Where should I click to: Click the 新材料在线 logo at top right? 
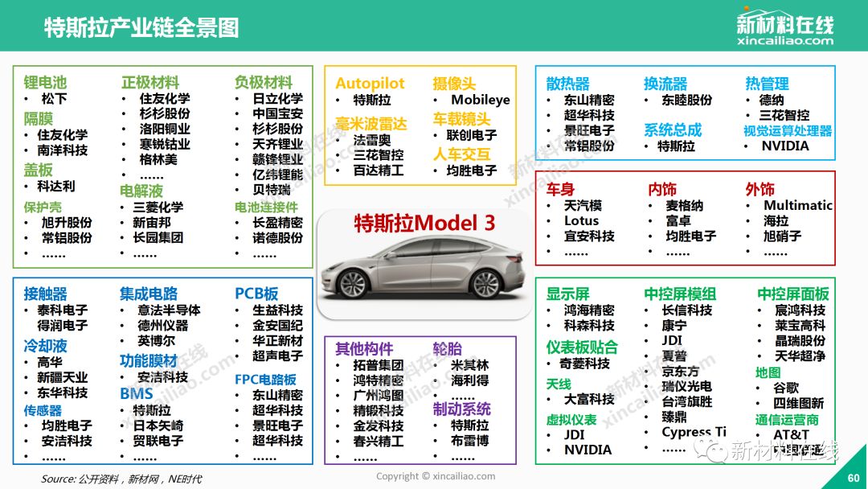784,27
